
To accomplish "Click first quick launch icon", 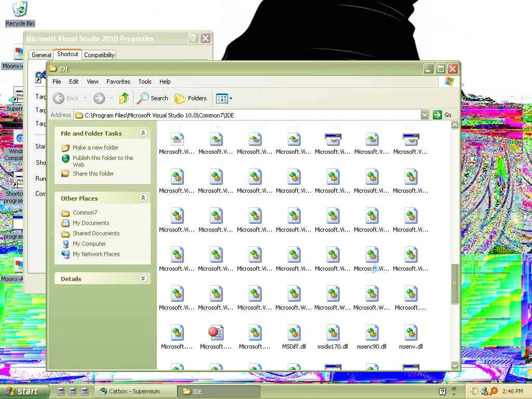I will tap(61, 391).
